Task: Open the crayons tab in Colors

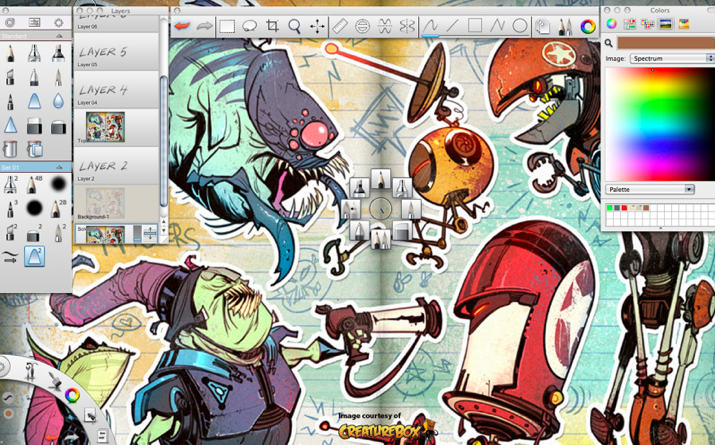Action: (684, 24)
